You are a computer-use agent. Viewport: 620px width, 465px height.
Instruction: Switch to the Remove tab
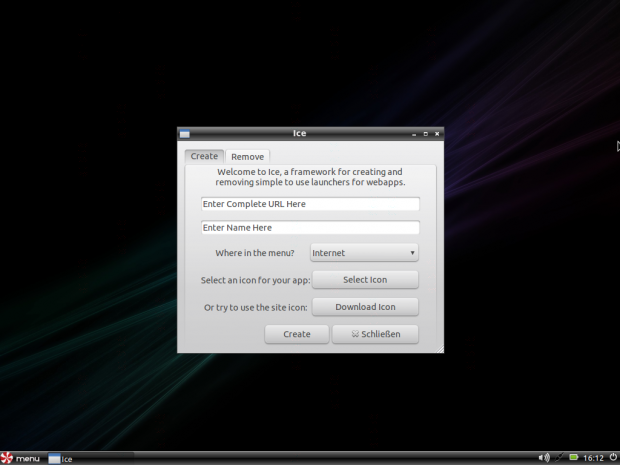[247, 156]
